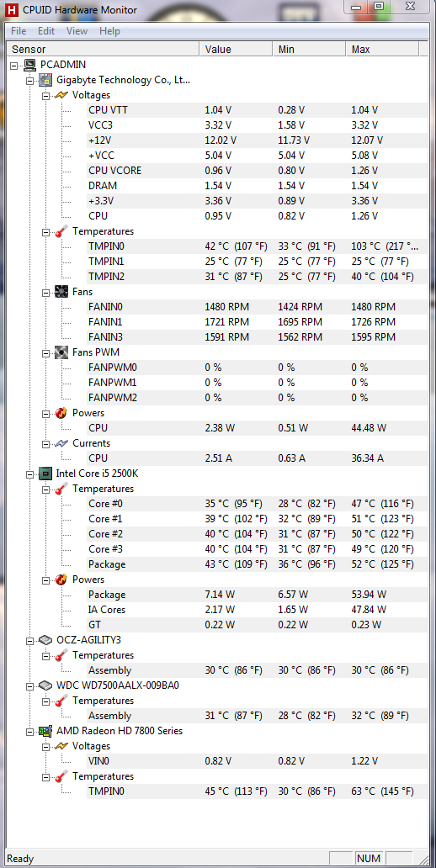Collapse the Fans PWM section
Image resolution: width=436 pixels, height=868 pixels.
[x=46, y=352]
